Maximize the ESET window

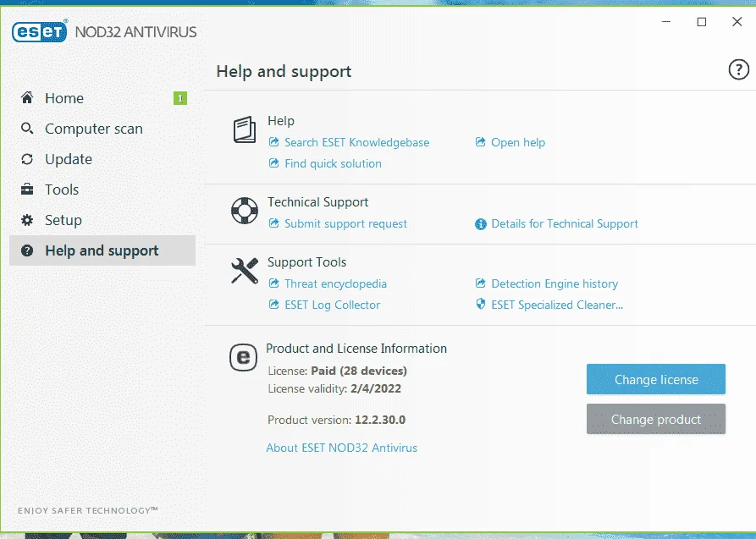click(702, 22)
